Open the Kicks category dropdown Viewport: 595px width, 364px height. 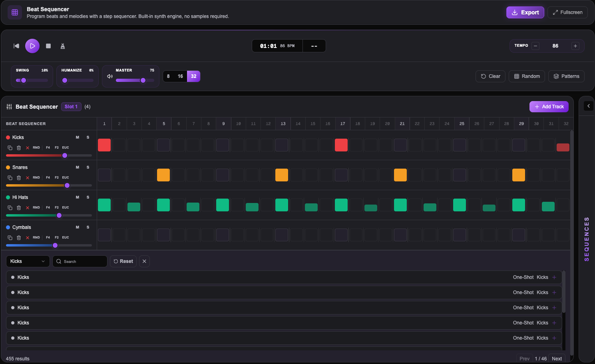coord(28,261)
